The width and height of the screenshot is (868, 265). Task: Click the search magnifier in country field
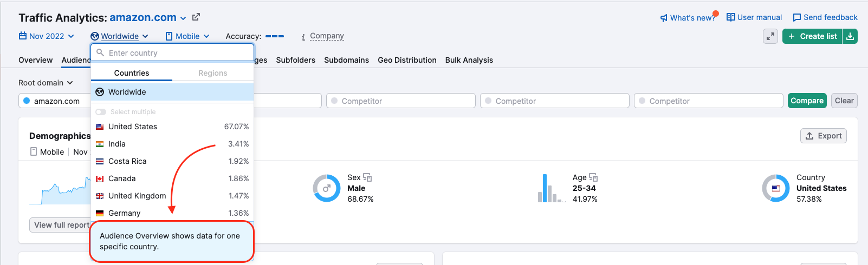coord(100,53)
